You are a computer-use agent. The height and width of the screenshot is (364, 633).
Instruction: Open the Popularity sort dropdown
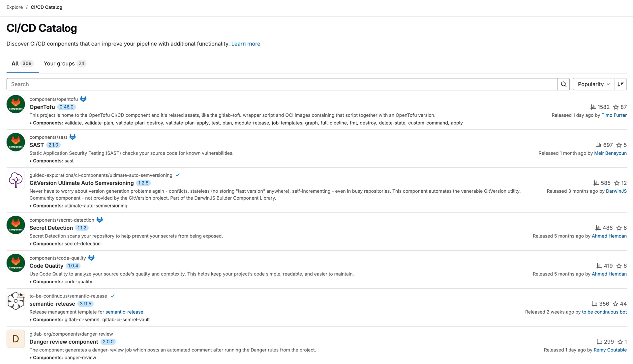(x=593, y=84)
